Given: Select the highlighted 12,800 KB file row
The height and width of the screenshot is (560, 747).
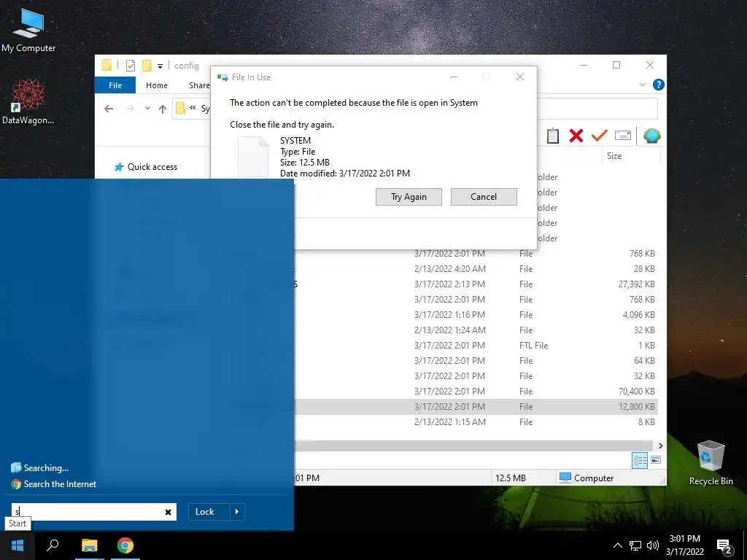Looking at the screenshot, I should (474, 407).
